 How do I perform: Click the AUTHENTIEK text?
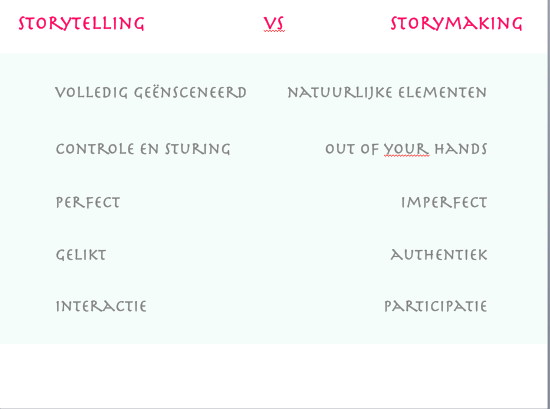(439, 255)
